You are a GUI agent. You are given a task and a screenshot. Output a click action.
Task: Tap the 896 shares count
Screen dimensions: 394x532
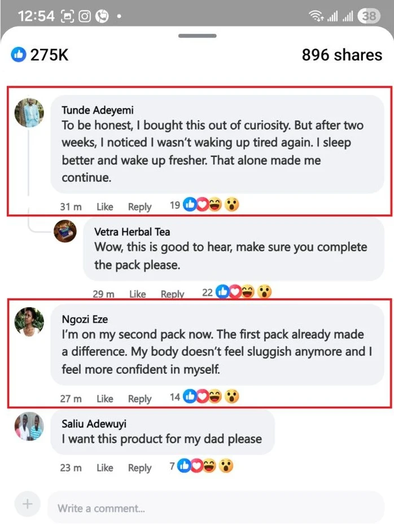coord(342,55)
